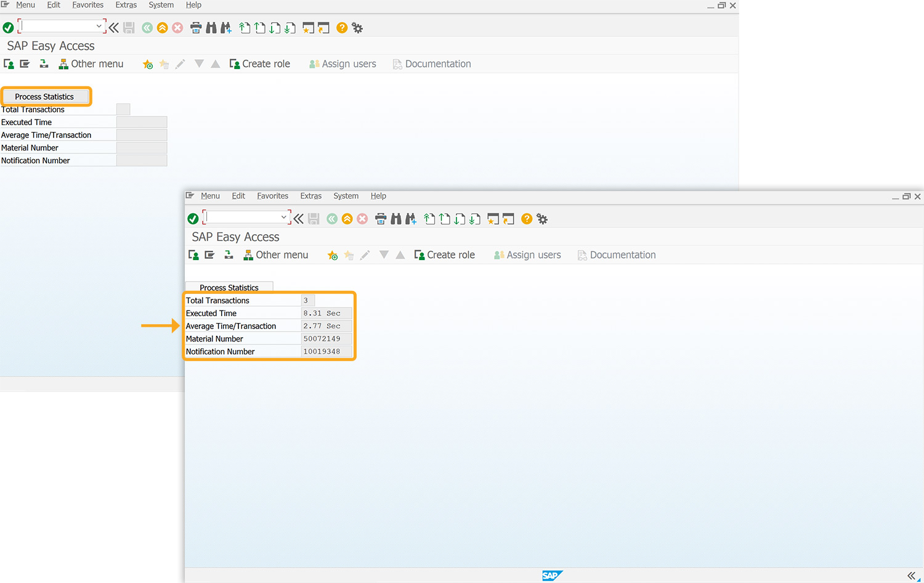Viewport: 924px width, 583px height.
Task: Click Generate Shortcut icon in front window
Action: coord(508,219)
